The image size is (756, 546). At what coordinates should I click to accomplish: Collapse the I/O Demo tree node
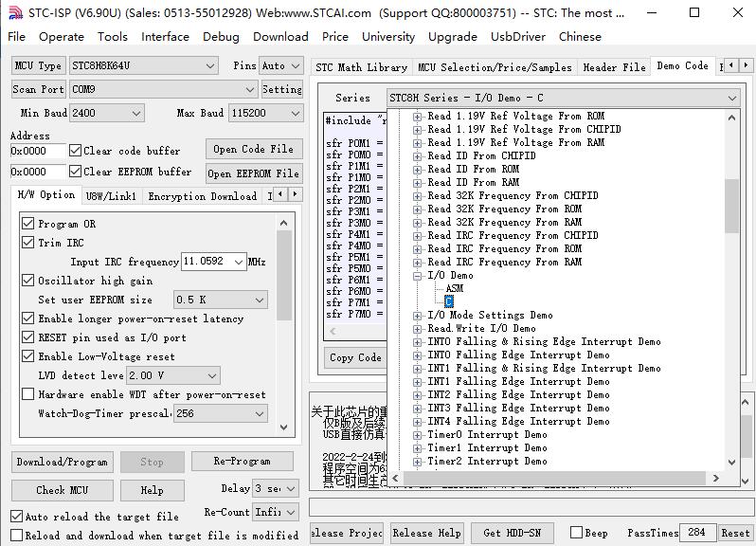pos(417,276)
